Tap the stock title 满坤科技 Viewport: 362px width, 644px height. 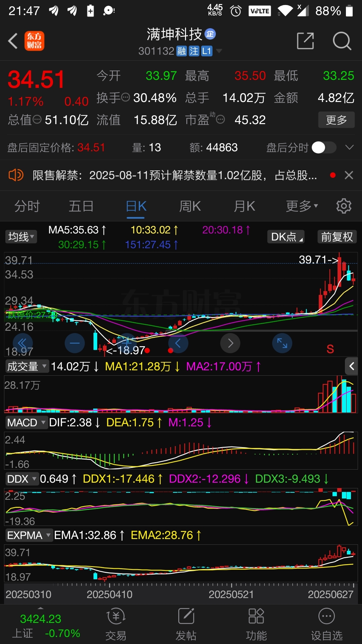coord(174,34)
